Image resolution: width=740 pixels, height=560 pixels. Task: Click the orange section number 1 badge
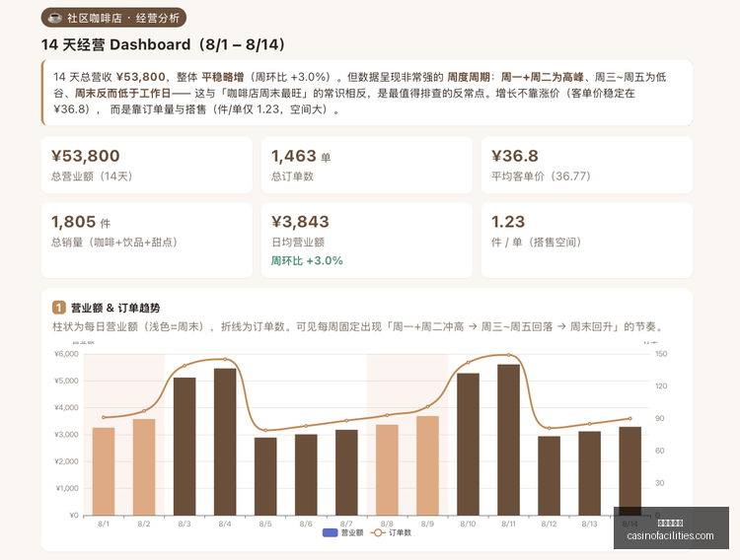point(58,308)
